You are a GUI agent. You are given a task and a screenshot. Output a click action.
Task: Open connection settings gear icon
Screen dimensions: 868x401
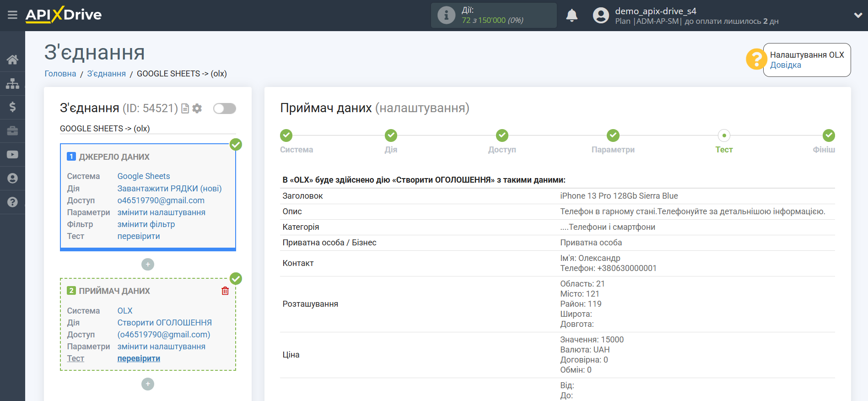(x=197, y=108)
